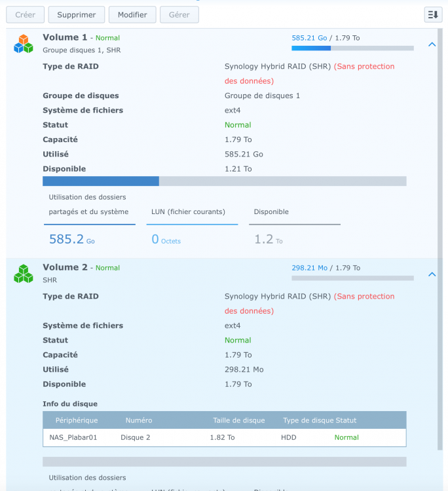
Task: Select the Disponible 1.2 To usage tab
Action: [x=295, y=227]
